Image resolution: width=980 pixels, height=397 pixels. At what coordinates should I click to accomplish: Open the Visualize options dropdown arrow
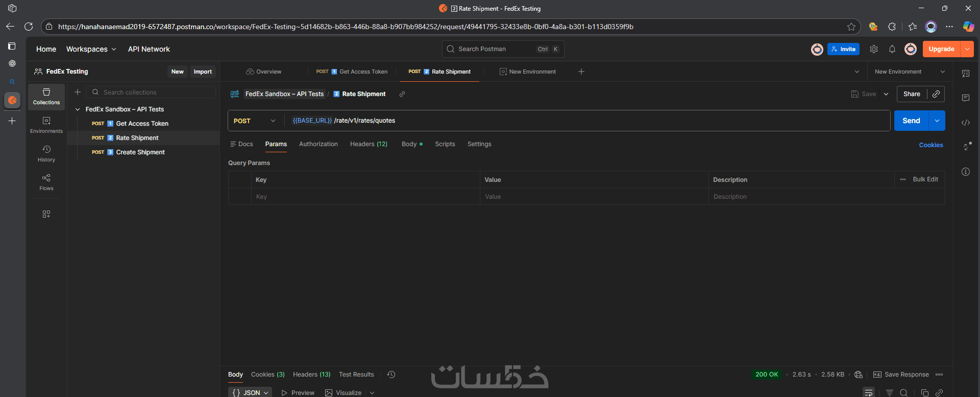[x=372, y=393]
